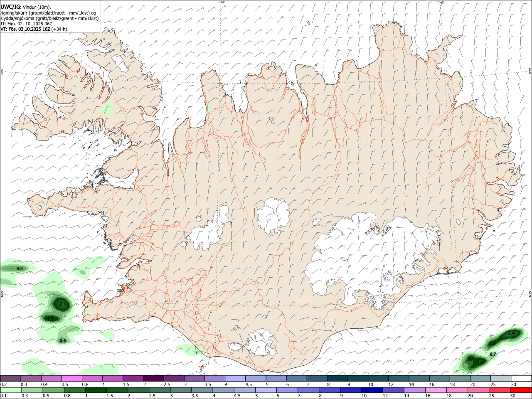Screen dimensions: 532x399
Task: Click the Hofsjökull glacier in central Iceland
Action: [273, 216]
